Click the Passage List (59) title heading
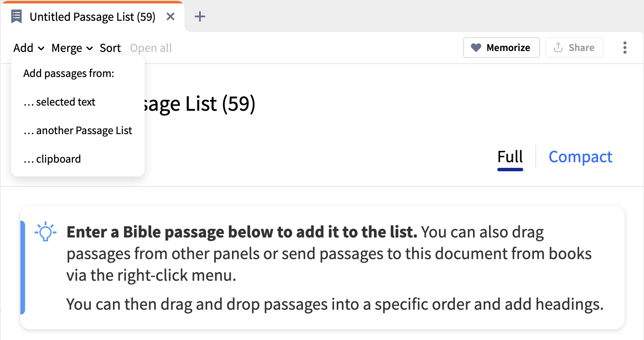This screenshot has width=644, height=340. 199,104
